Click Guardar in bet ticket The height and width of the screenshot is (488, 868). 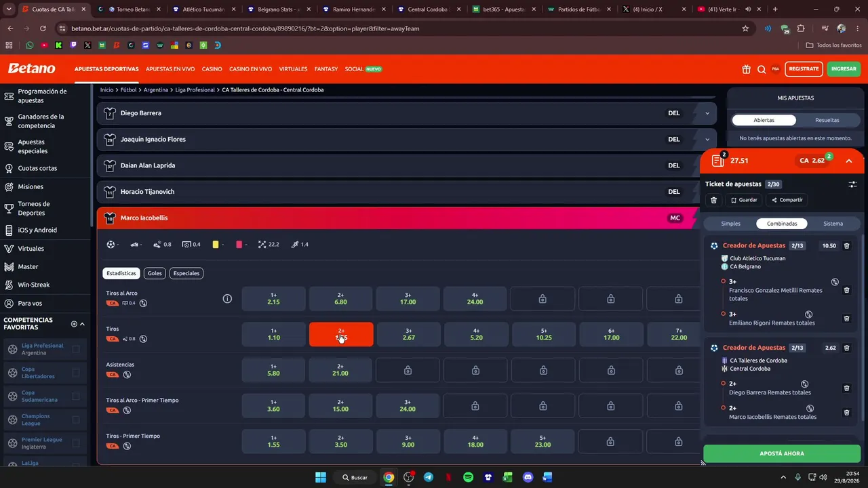click(744, 200)
